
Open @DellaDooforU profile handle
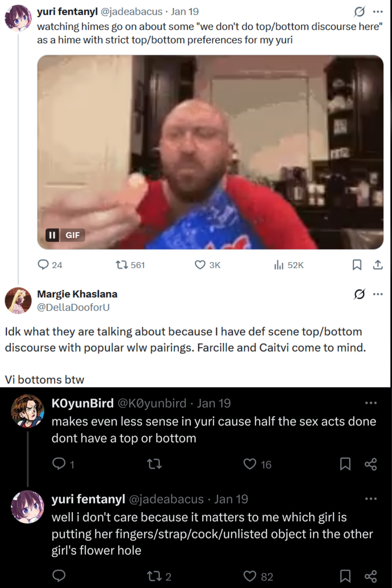73,307
